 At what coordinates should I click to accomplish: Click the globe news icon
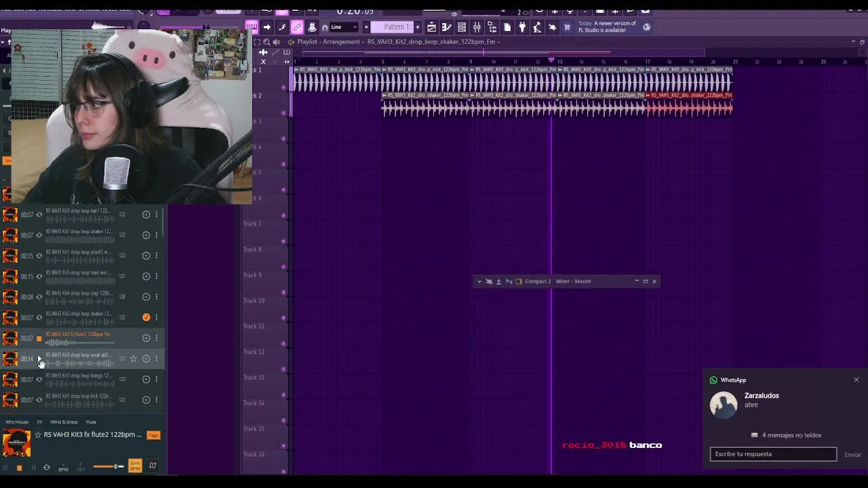[647, 27]
